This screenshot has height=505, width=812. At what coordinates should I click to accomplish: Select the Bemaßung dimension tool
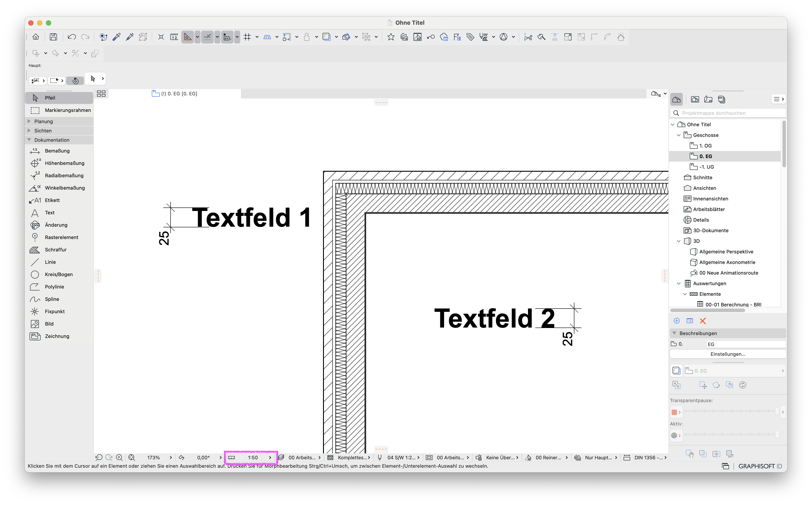[x=59, y=151]
